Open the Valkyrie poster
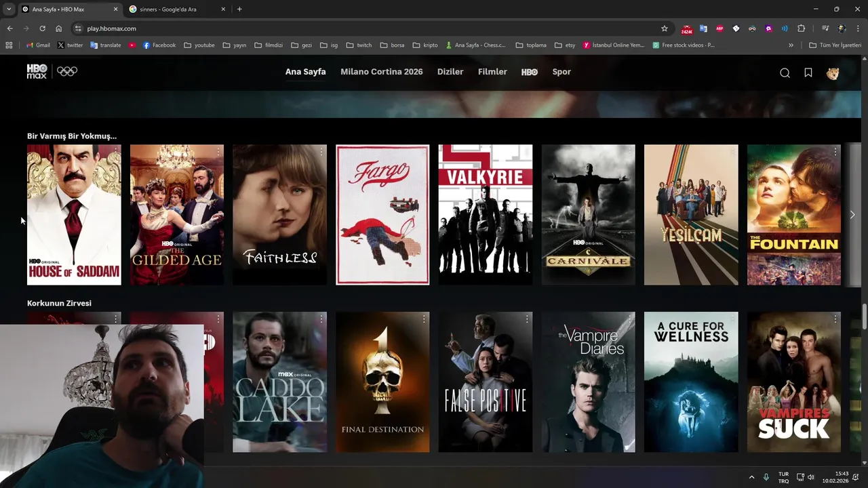The image size is (868, 488). coord(486,215)
